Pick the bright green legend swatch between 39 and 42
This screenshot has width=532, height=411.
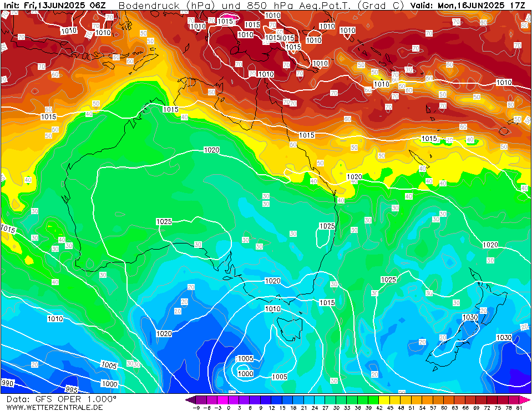tap(373, 399)
